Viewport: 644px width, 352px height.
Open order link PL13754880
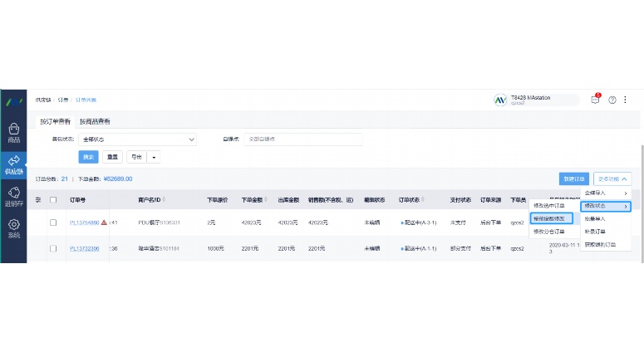pyautogui.click(x=84, y=222)
